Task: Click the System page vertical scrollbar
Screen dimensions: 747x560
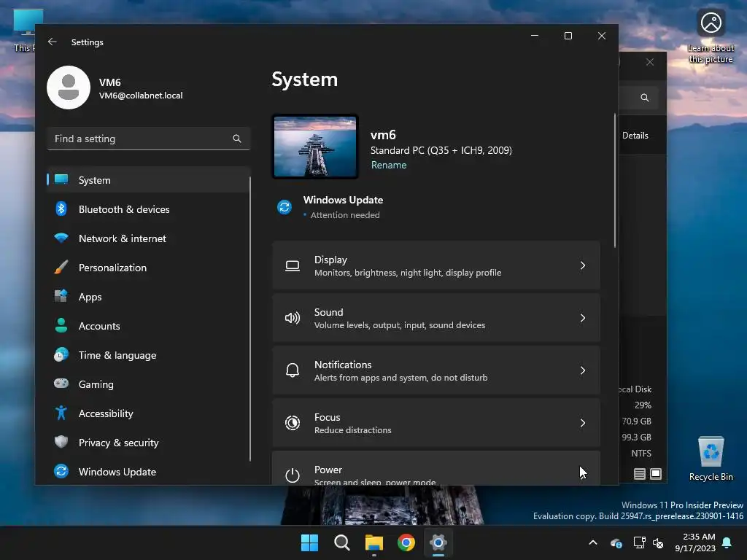Action: pyautogui.click(x=614, y=181)
